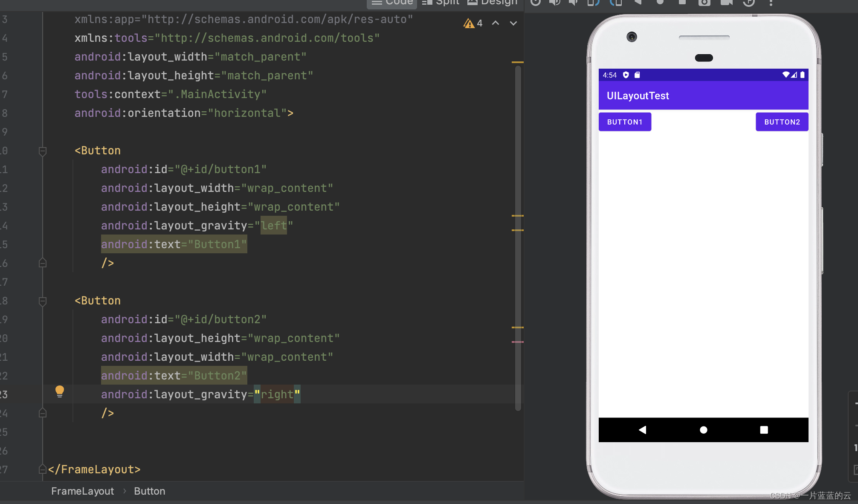Click the warnings indicator showing 4

473,23
